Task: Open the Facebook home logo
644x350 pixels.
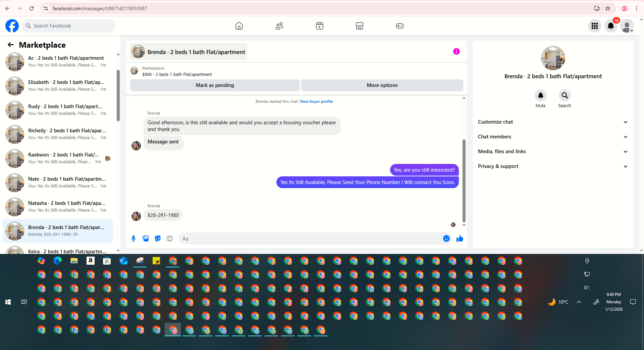Action: 12,26
